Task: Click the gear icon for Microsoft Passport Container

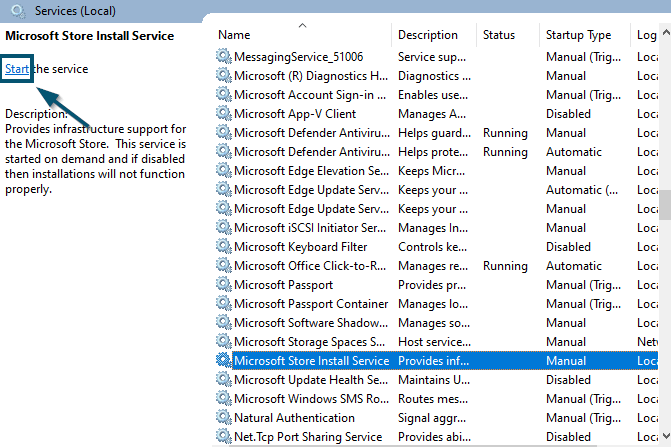Action: tap(223, 304)
